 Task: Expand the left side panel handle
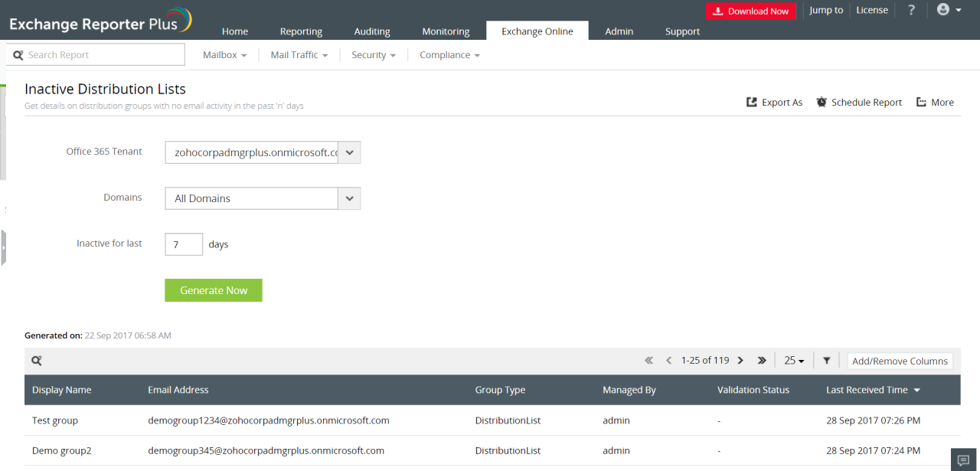(x=3, y=247)
